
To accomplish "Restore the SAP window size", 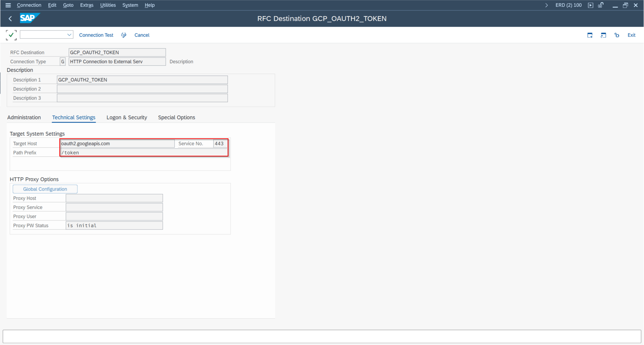I will [x=625, y=5].
